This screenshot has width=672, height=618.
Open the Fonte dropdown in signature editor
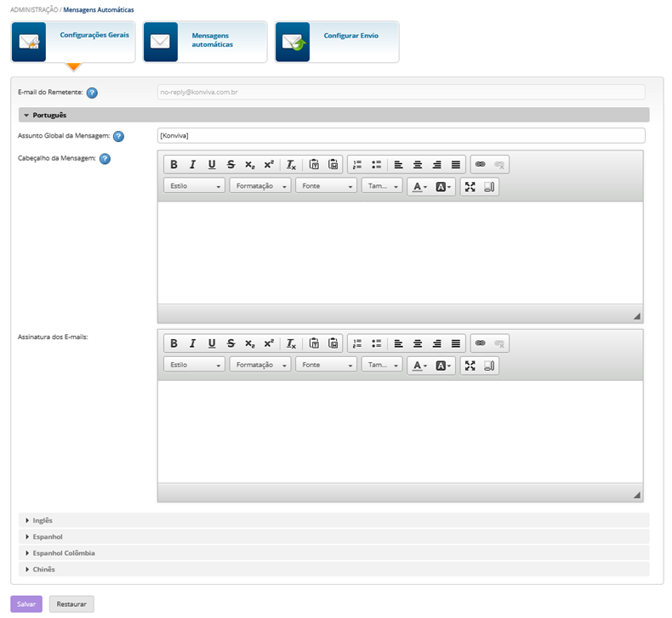327,365
